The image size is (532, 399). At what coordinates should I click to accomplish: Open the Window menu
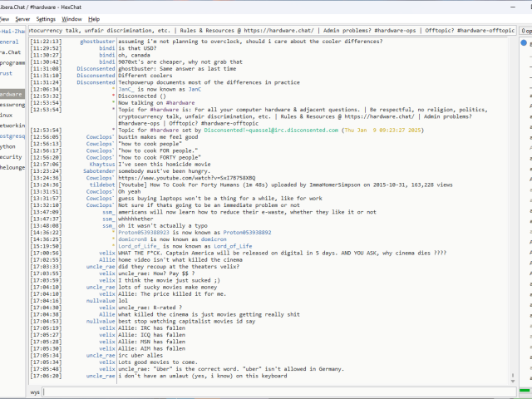(71, 18)
